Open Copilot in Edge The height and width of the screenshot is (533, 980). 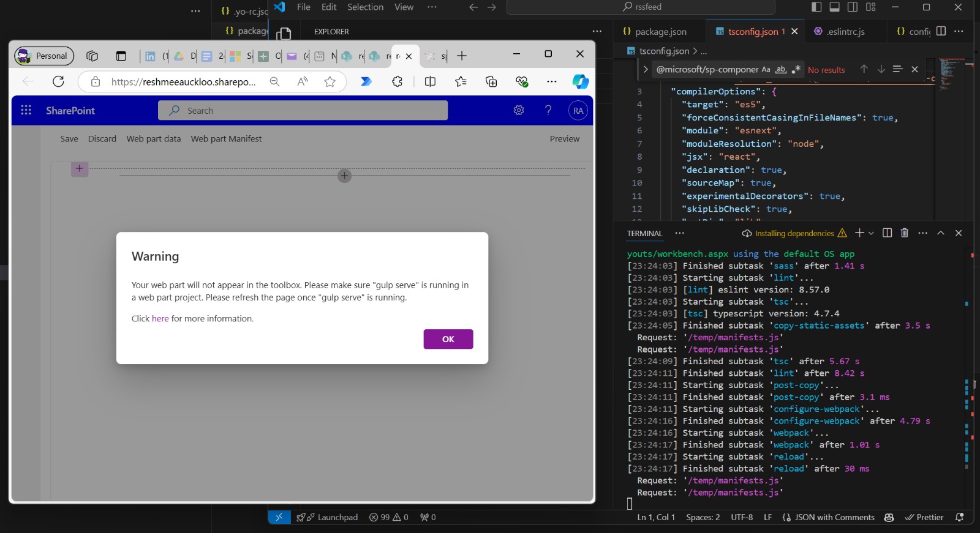click(581, 81)
